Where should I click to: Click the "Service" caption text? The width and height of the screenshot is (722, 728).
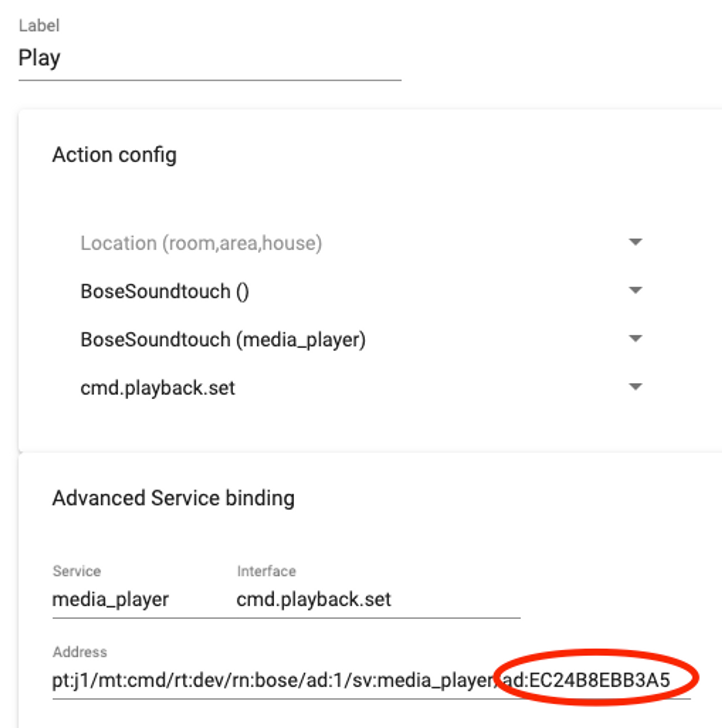77,571
